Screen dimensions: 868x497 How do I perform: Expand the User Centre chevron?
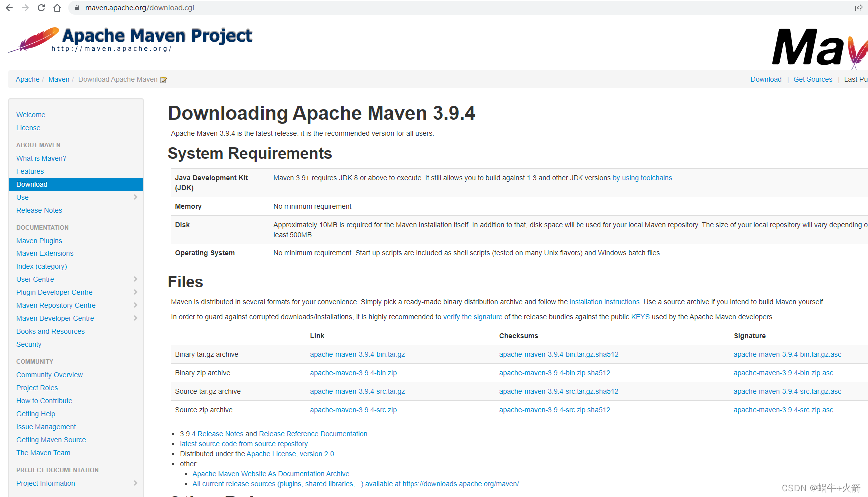click(135, 279)
